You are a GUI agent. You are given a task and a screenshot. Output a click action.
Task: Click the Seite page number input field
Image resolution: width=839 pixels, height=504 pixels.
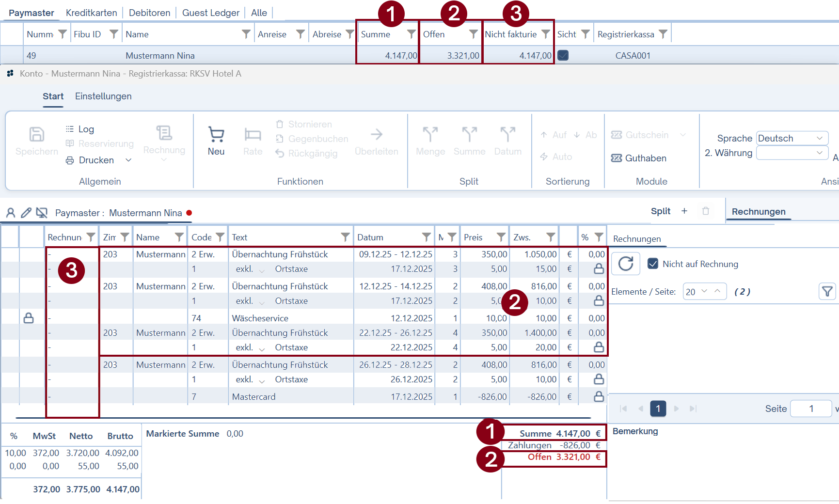810,409
